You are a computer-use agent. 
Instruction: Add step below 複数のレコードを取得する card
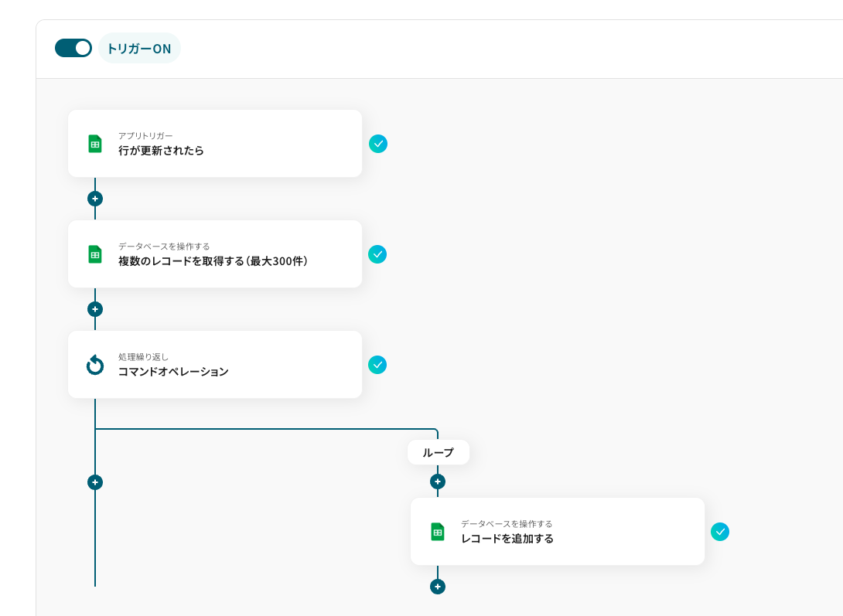pos(95,309)
